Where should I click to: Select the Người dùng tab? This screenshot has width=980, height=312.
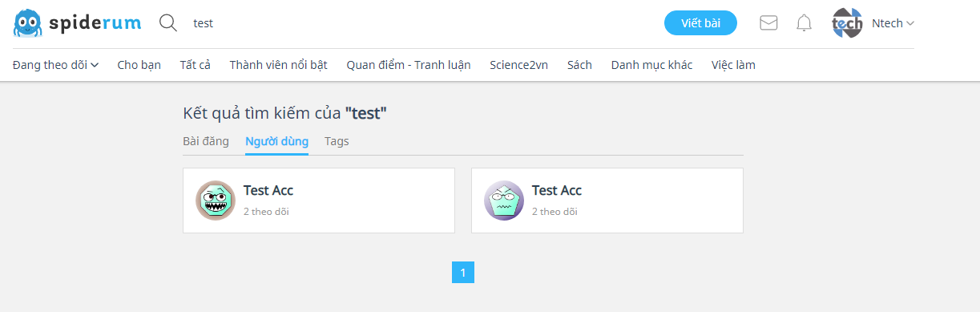click(276, 141)
